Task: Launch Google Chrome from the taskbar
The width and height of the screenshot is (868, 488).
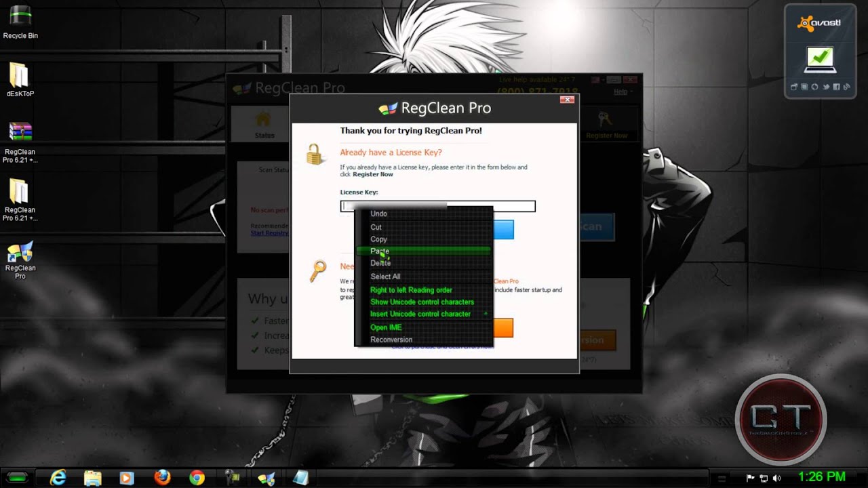Action: pyautogui.click(x=197, y=478)
